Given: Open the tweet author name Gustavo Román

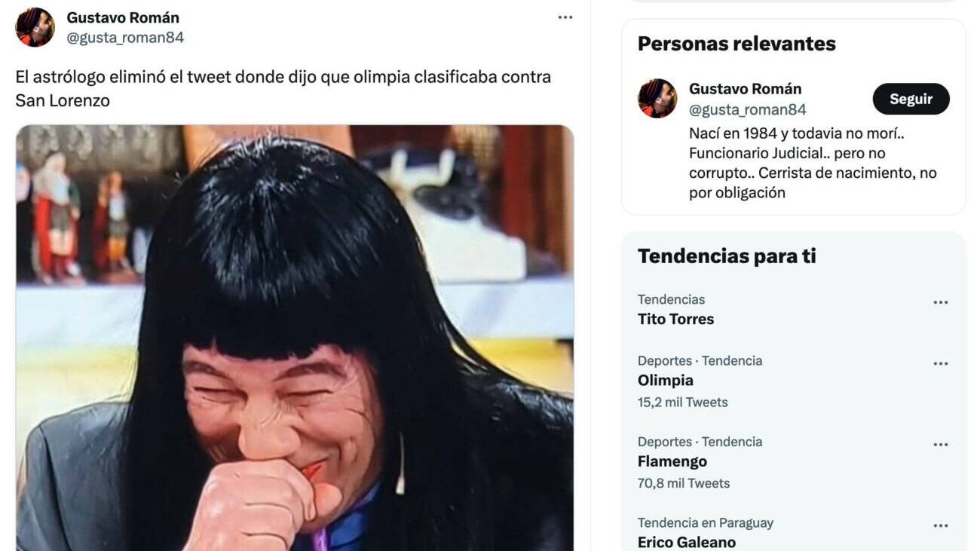Looking at the screenshot, I should [x=123, y=17].
